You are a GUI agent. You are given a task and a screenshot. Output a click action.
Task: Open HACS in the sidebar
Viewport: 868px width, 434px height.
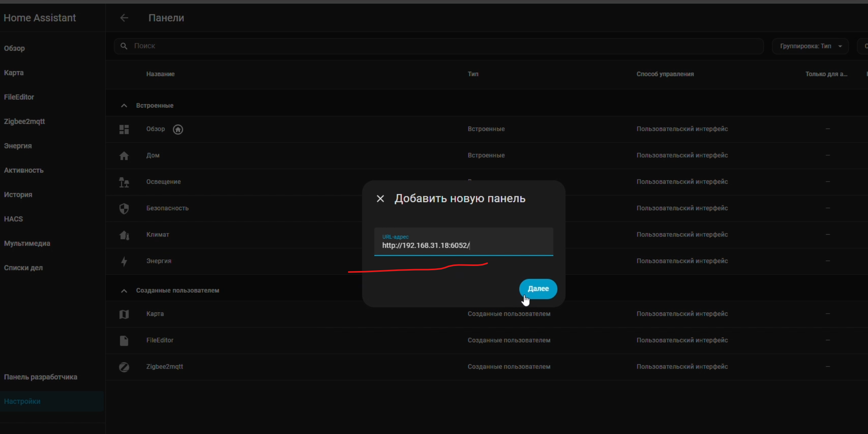click(14, 219)
